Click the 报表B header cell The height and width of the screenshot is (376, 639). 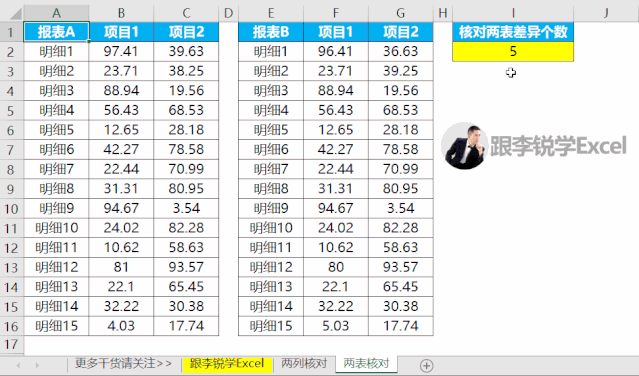(x=271, y=32)
